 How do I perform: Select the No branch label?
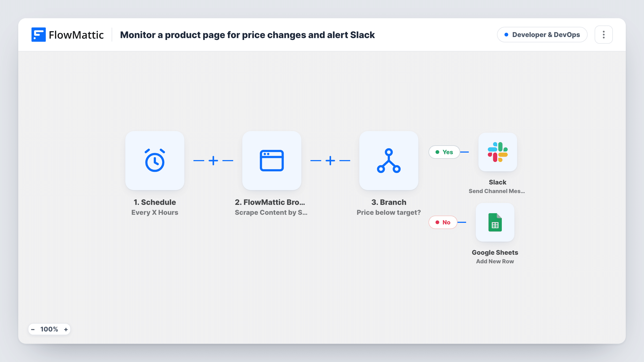[x=443, y=222]
